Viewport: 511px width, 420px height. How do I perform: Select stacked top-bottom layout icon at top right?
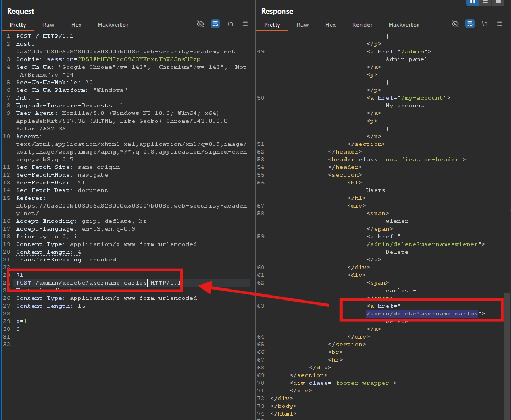(x=485, y=2)
